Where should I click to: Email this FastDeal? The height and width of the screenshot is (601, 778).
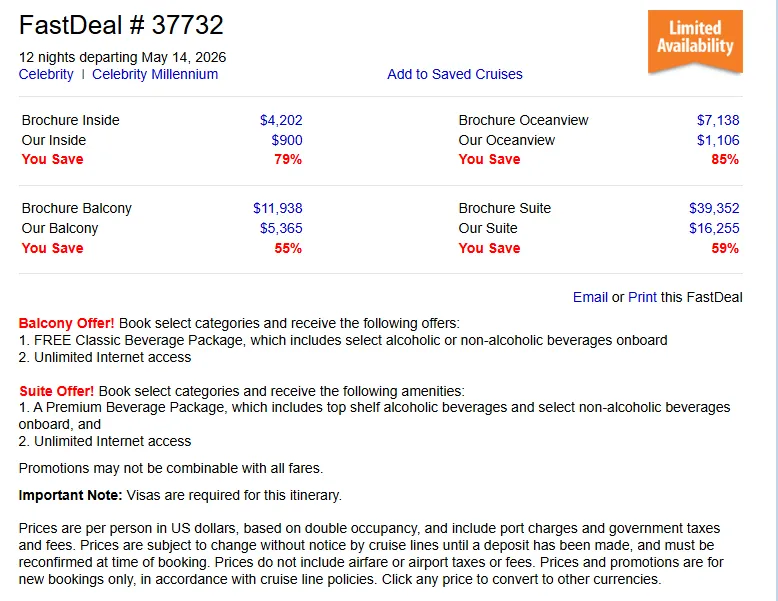[590, 297]
